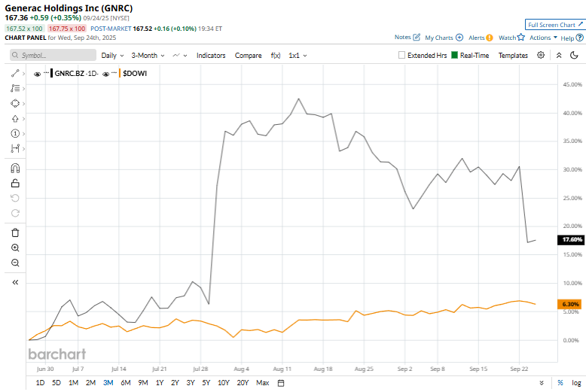Image resolution: width=586 pixels, height=392 pixels.
Task: Open the 3-Month period dropdown
Action: click(x=148, y=55)
